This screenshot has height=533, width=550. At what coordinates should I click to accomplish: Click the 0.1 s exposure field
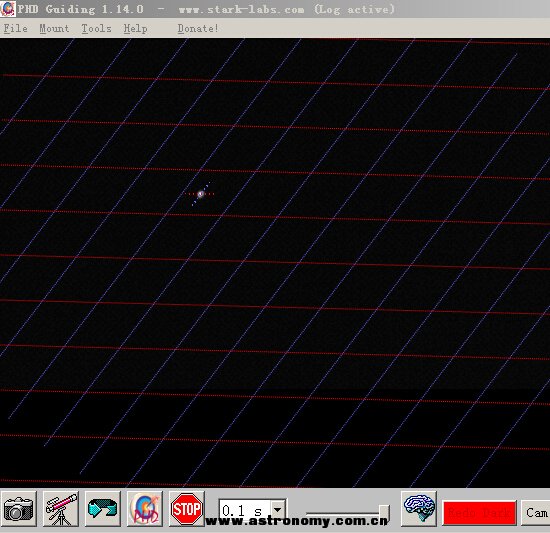[x=245, y=510]
